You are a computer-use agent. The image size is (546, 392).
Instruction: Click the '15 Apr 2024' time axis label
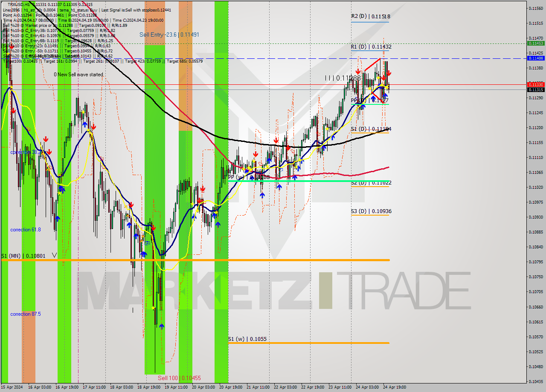click(x=11, y=387)
